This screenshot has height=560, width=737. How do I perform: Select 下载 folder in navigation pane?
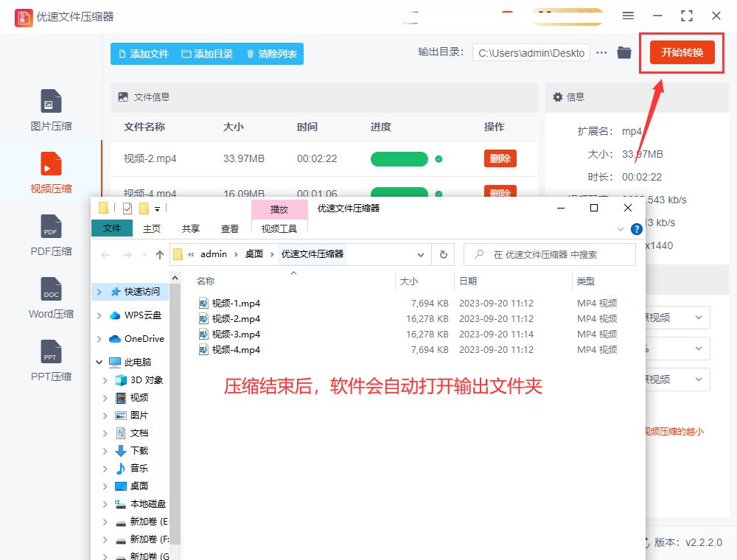tap(133, 451)
